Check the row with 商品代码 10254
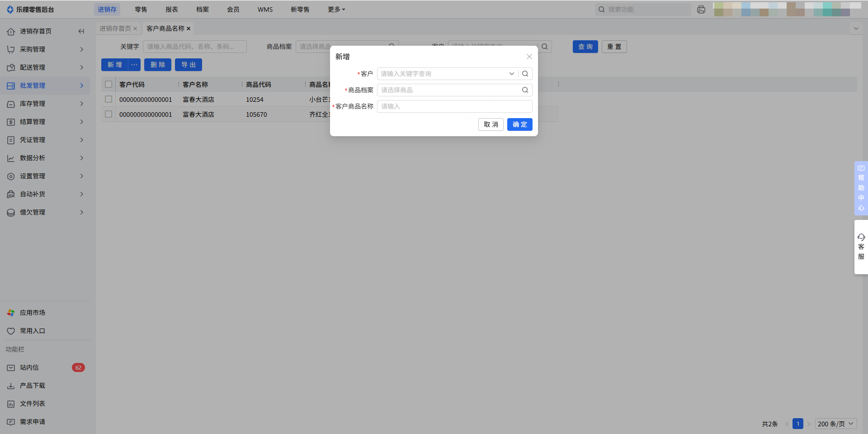The width and height of the screenshot is (868, 434). pyautogui.click(x=108, y=99)
